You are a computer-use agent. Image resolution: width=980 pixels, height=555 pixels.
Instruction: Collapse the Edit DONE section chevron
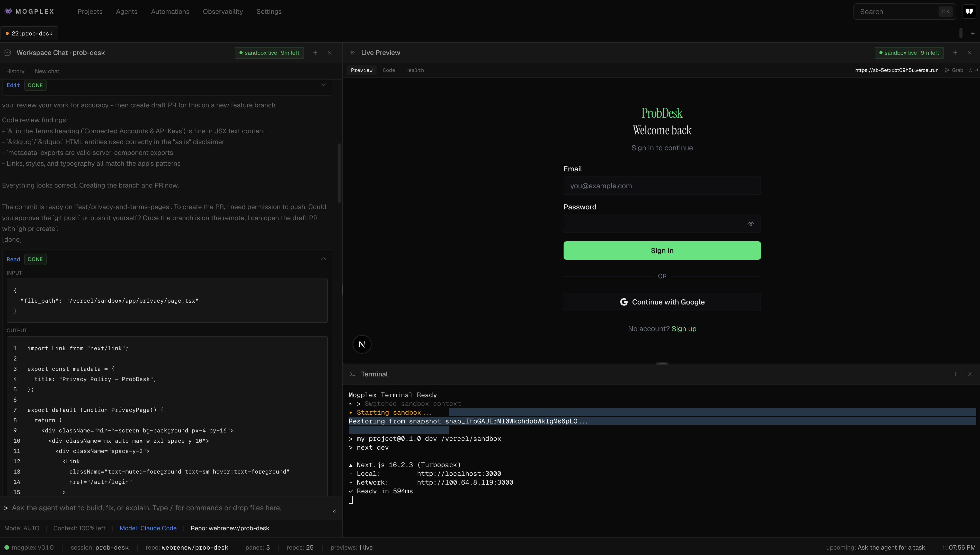coord(324,85)
